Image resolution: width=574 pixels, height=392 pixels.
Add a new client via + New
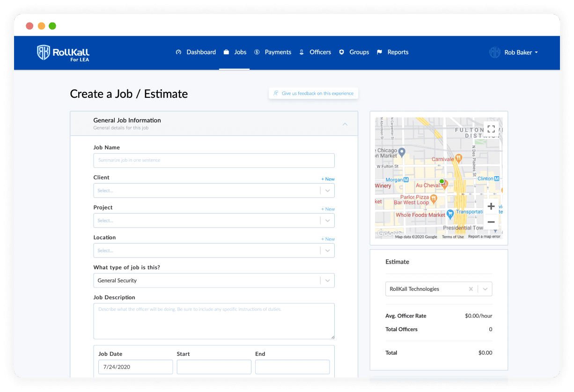click(328, 179)
